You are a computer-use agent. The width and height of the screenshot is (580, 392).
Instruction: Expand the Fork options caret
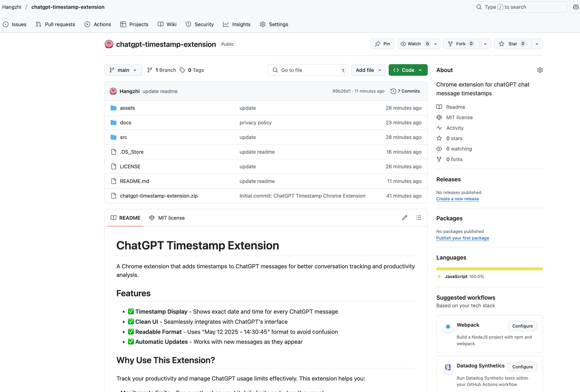click(485, 44)
